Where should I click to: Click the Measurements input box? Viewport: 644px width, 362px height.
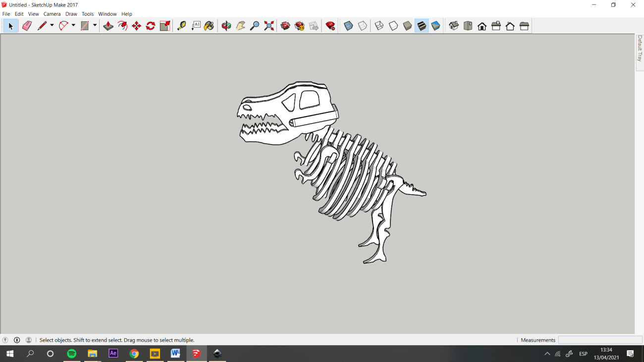click(x=600, y=340)
